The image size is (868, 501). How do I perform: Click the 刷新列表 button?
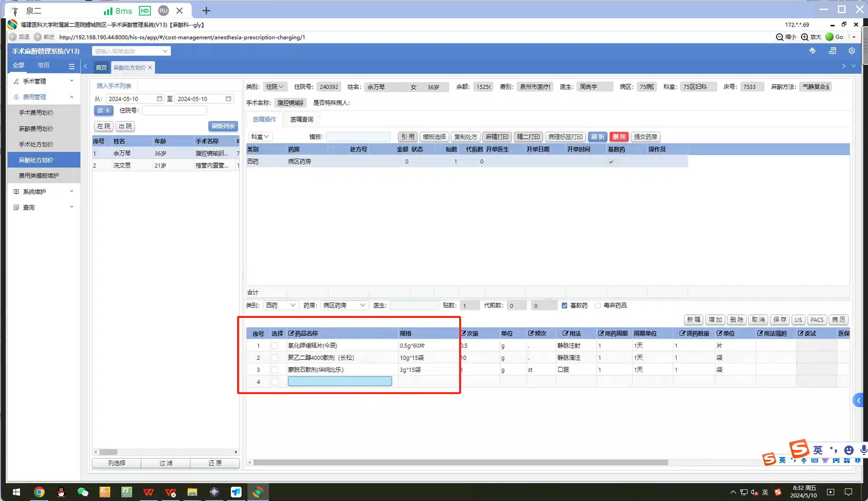[x=223, y=126]
